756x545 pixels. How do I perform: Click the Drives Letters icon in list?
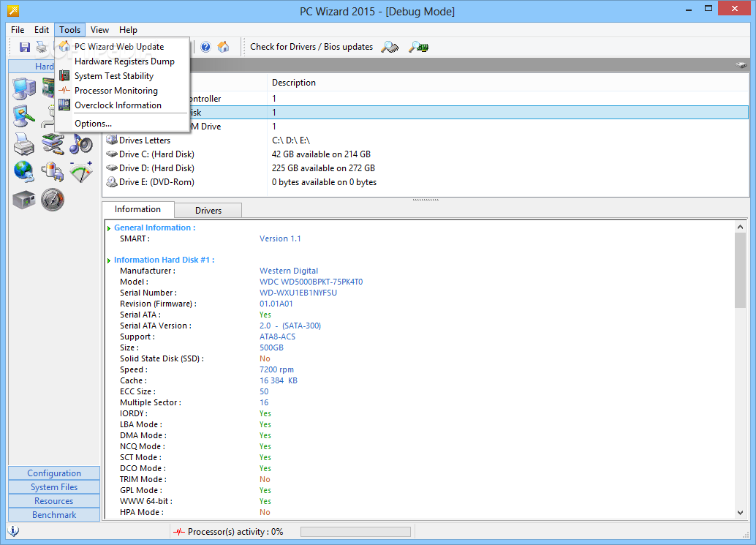[112, 140]
